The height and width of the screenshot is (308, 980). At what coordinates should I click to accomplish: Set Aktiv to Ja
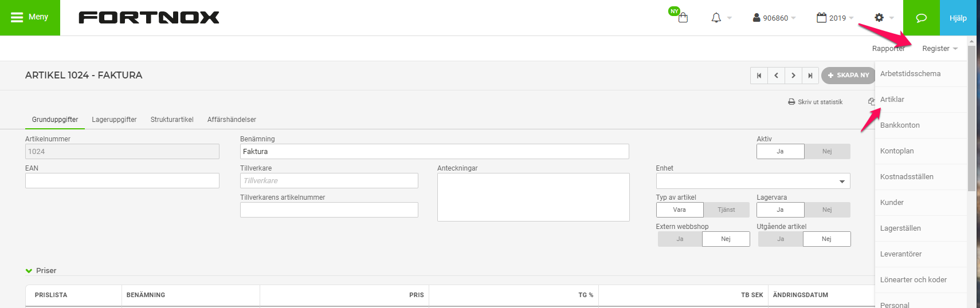click(781, 152)
